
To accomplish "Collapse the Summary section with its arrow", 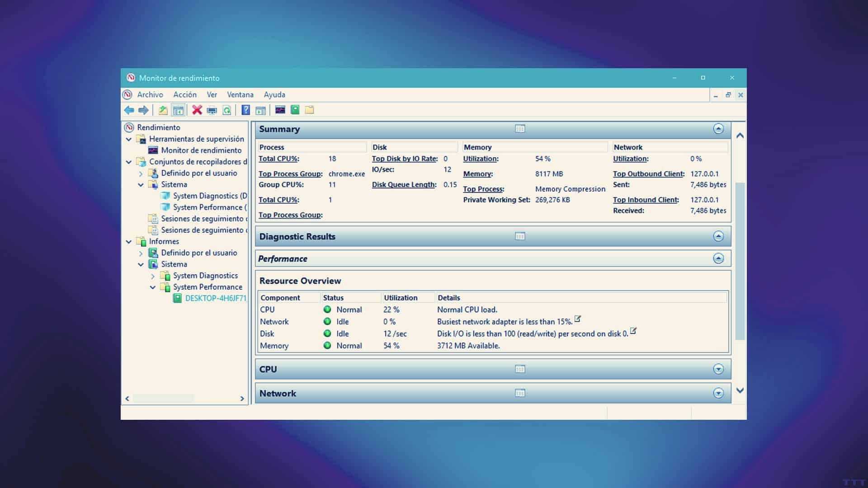I will tap(718, 129).
